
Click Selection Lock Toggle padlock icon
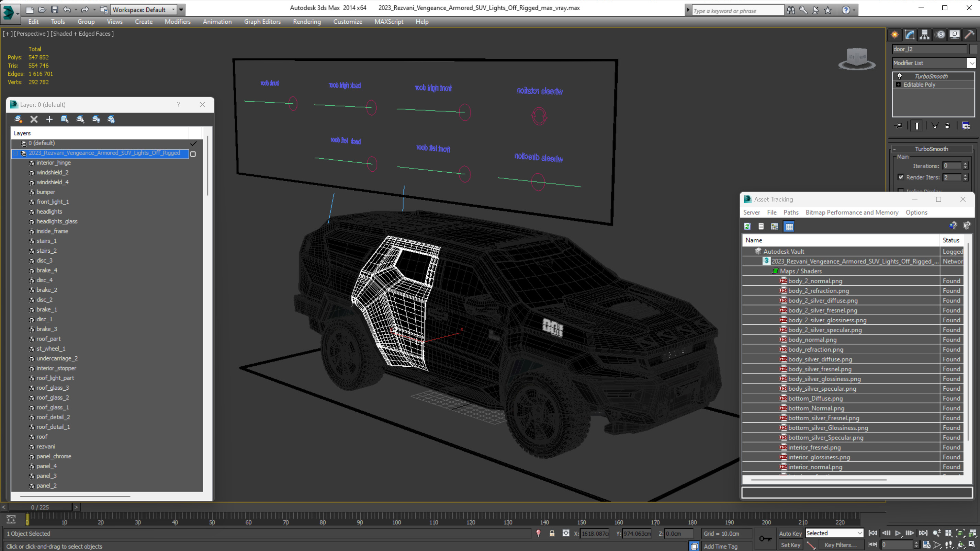tap(552, 533)
